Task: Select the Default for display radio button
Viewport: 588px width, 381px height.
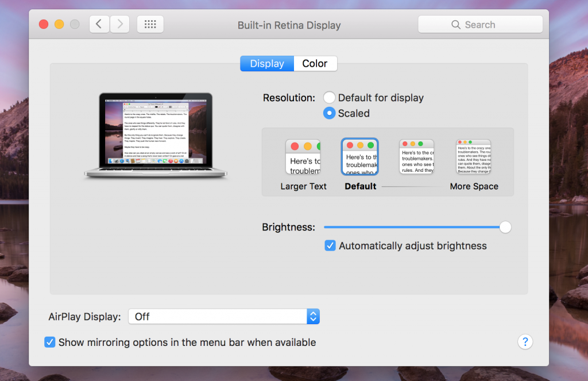Action: tap(329, 97)
